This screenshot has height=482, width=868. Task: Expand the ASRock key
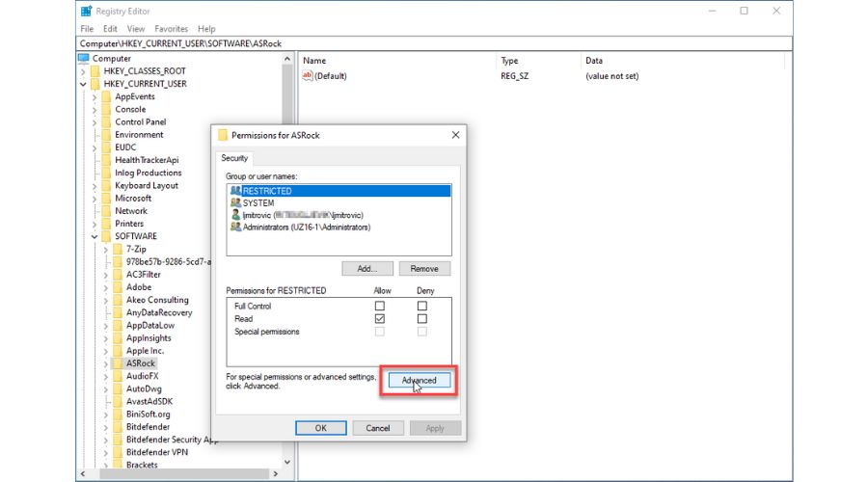(x=106, y=364)
